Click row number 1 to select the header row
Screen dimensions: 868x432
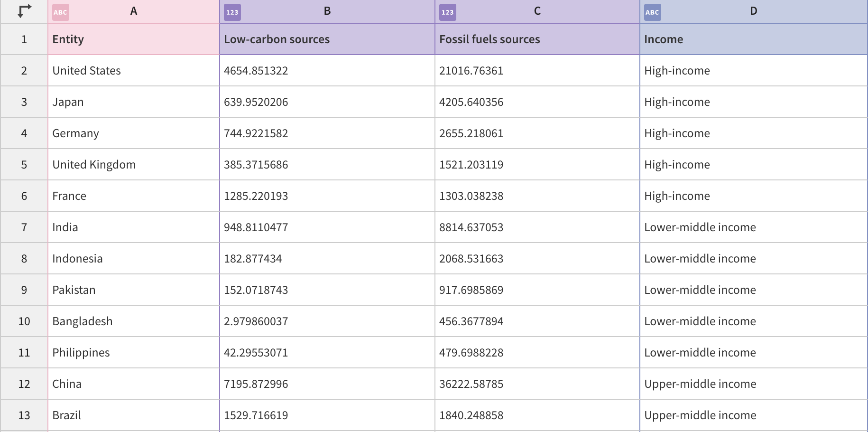24,39
